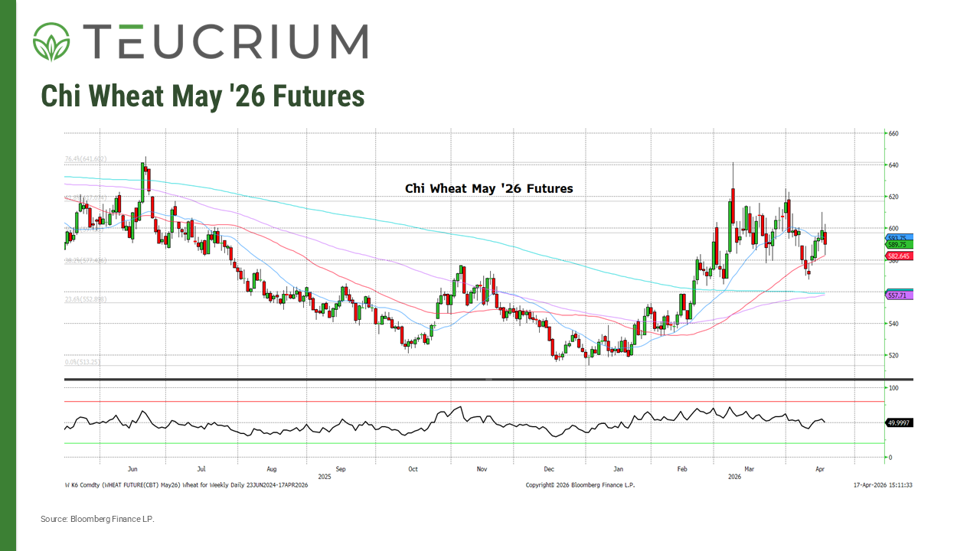The image size is (980, 551).
Task: Click the 76.4% Fibonacci level label
Action: [x=85, y=159]
